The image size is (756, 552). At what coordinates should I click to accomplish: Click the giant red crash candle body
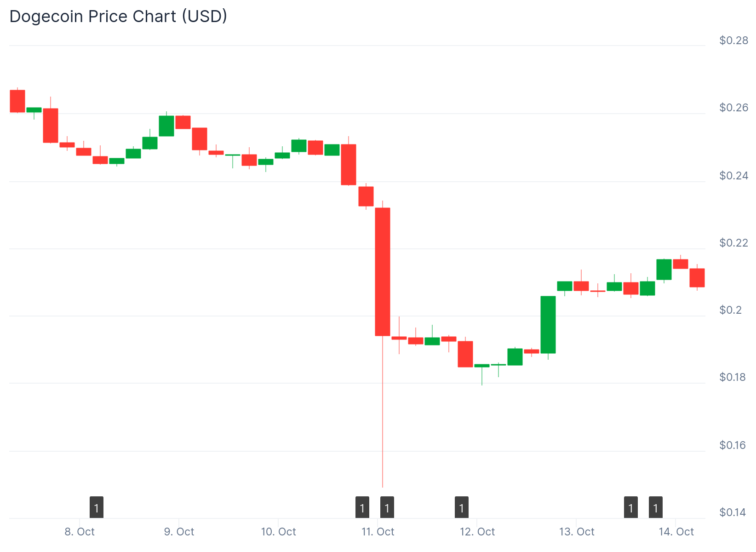[383, 271]
